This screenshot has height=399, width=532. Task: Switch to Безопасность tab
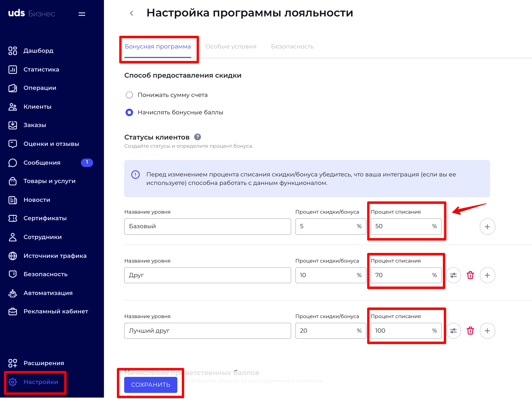click(x=292, y=47)
